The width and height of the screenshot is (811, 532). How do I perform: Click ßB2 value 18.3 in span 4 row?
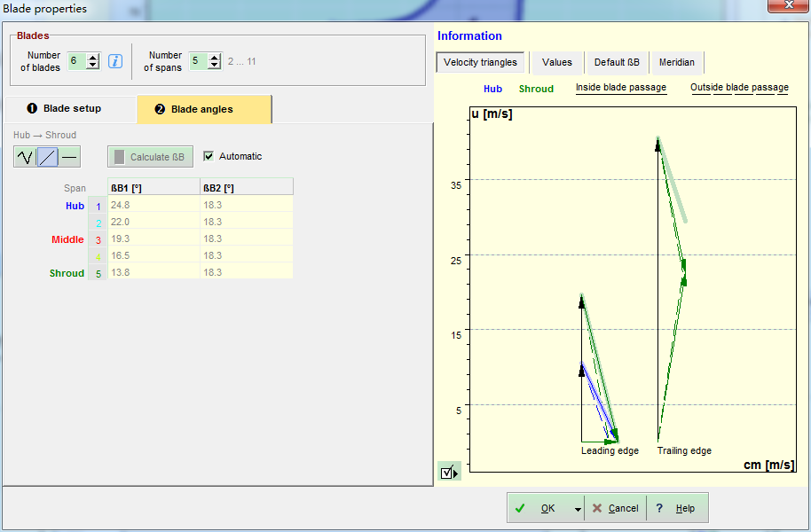coord(246,255)
